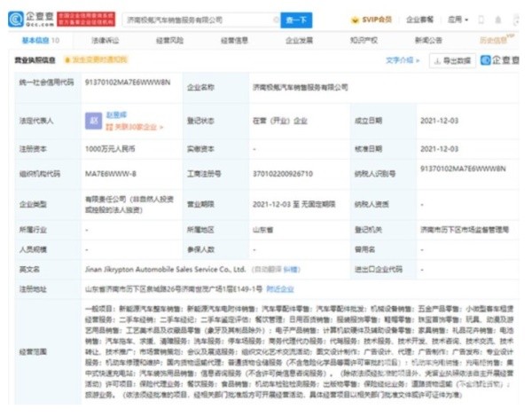The image size is (532, 417).
Task: Focus the company name search field
Action: (200, 20)
